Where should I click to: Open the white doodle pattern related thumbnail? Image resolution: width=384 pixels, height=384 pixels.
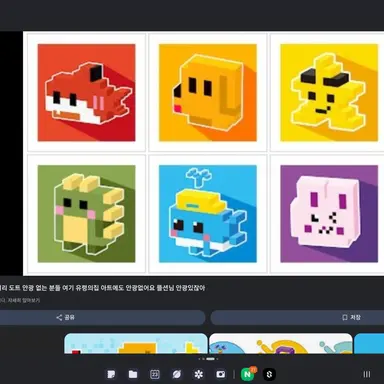[281, 344]
